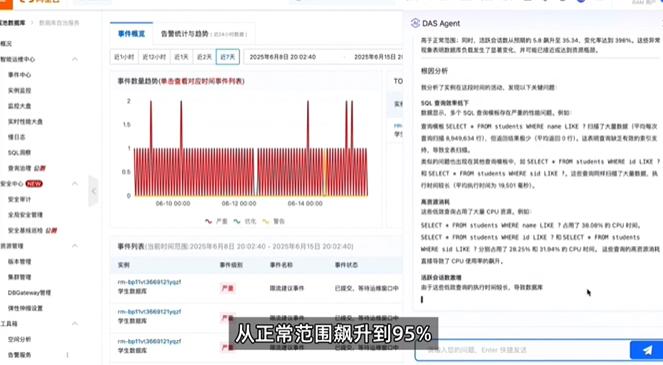Viewport: 663px width, 365px height.
Task: Select the 近12小时 time range
Action: pyautogui.click(x=154, y=57)
